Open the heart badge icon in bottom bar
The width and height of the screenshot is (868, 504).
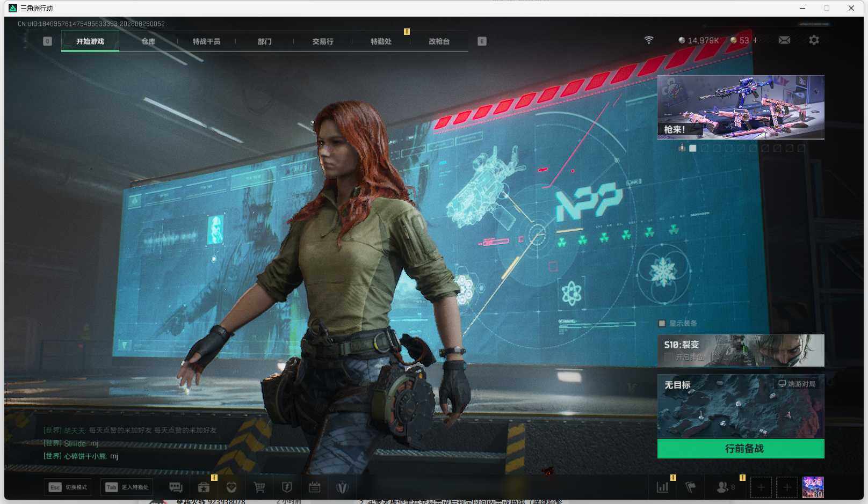click(232, 487)
